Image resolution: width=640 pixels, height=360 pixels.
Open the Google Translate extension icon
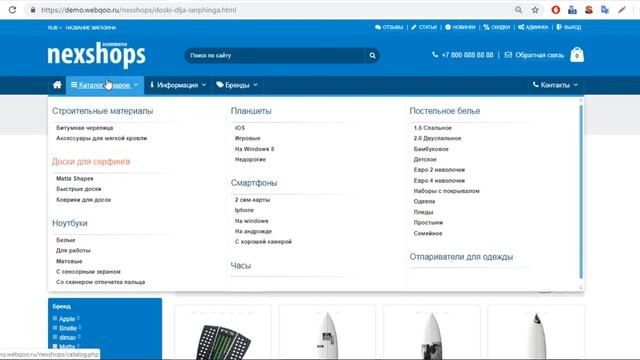(x=605, y=10)
